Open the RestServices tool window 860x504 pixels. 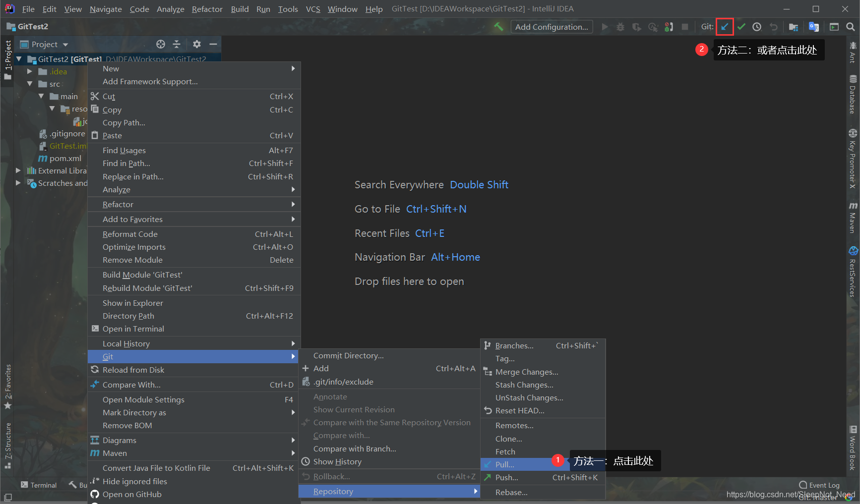point(853,272)
